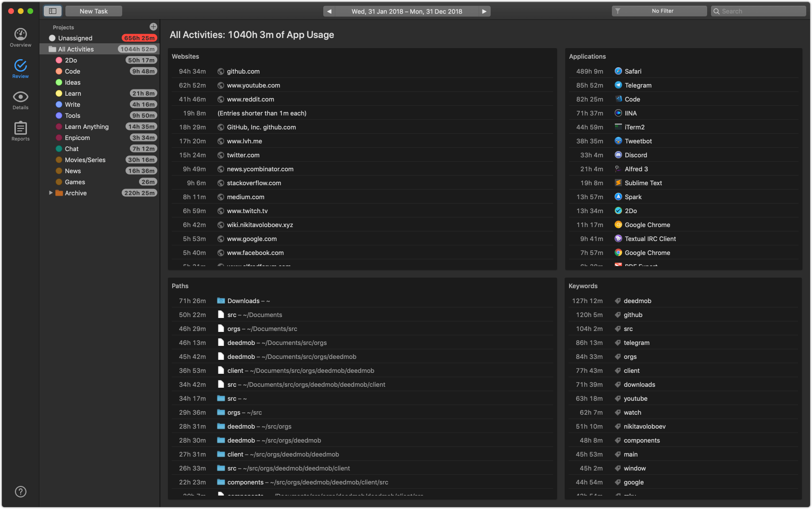The image size is (812, 509).
Task: Click the Spark application icon
Action: click(x=619, y=197)
